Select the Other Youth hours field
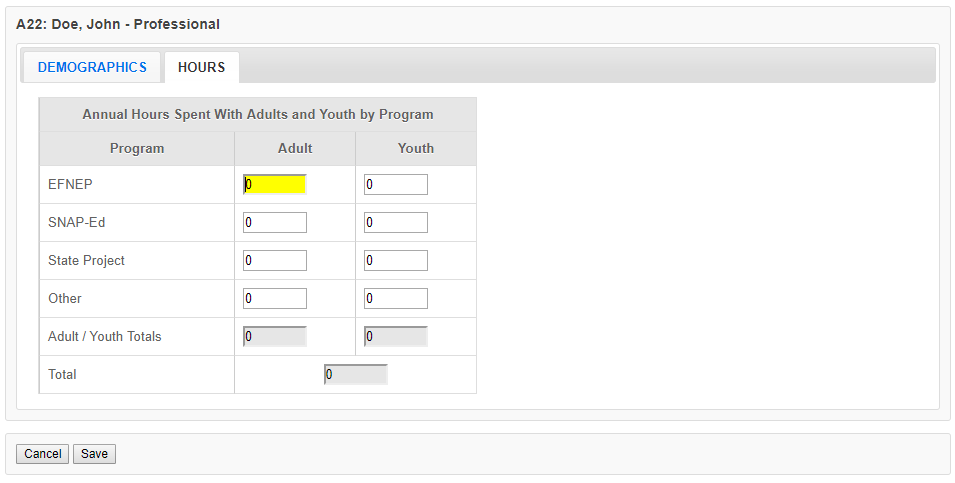This screenshot has width=955, height=483. click(x=396, y=298)
